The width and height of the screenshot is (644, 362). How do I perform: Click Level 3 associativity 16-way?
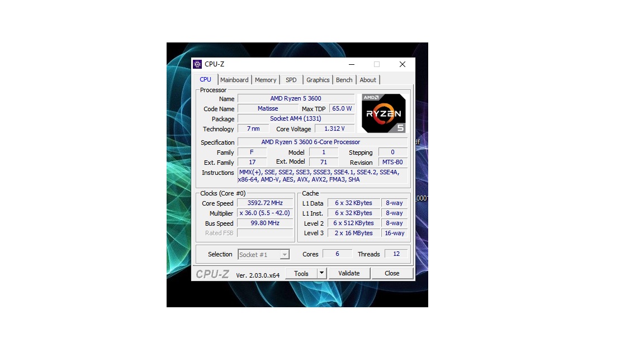pos(394,233)
